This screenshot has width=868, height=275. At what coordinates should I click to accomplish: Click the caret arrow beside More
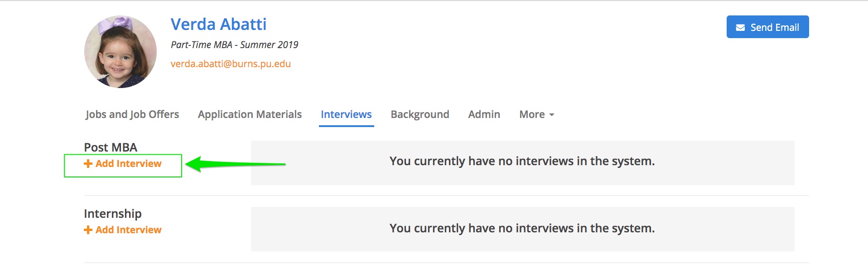coord(552,115)
